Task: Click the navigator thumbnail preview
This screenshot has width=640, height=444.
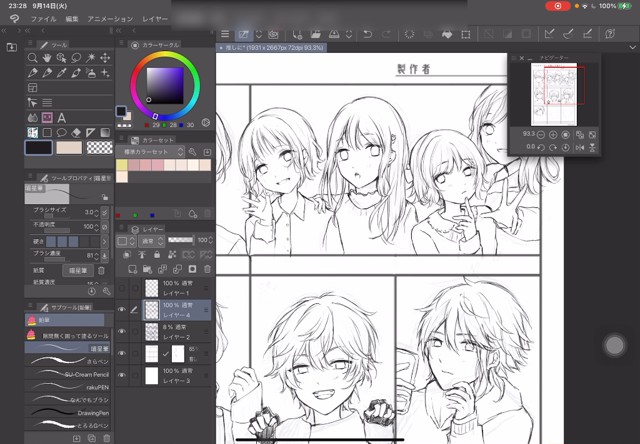Action: pyautogui.click(x=554, y=94)
